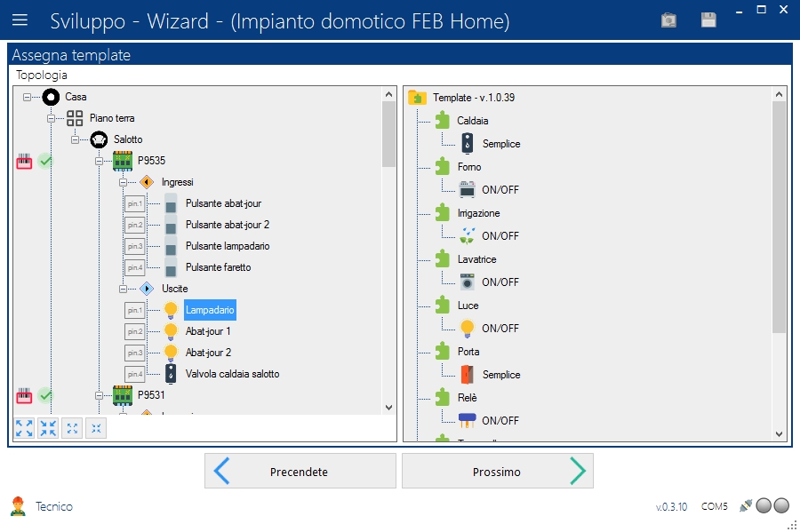Screen dimensions: 800x532
Task: Select the Lampadario output item
Action: coord(210,310)
